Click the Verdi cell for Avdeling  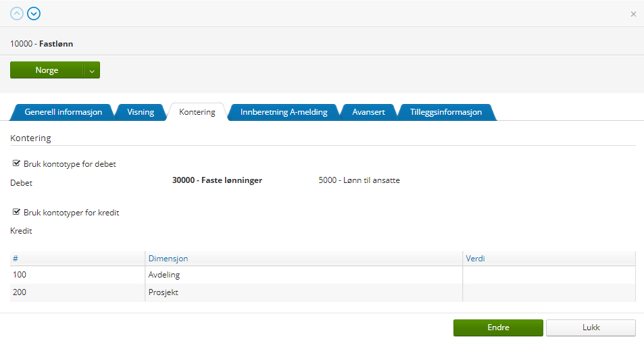click(549, 275)
